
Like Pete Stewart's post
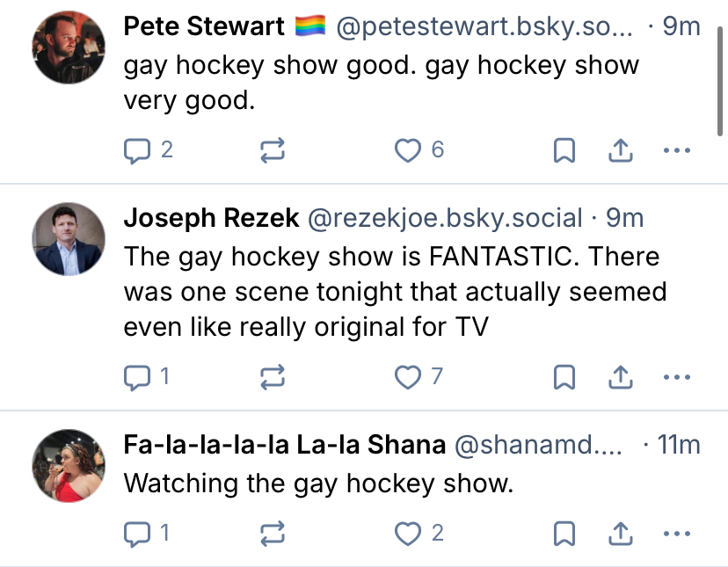point(408,151)
